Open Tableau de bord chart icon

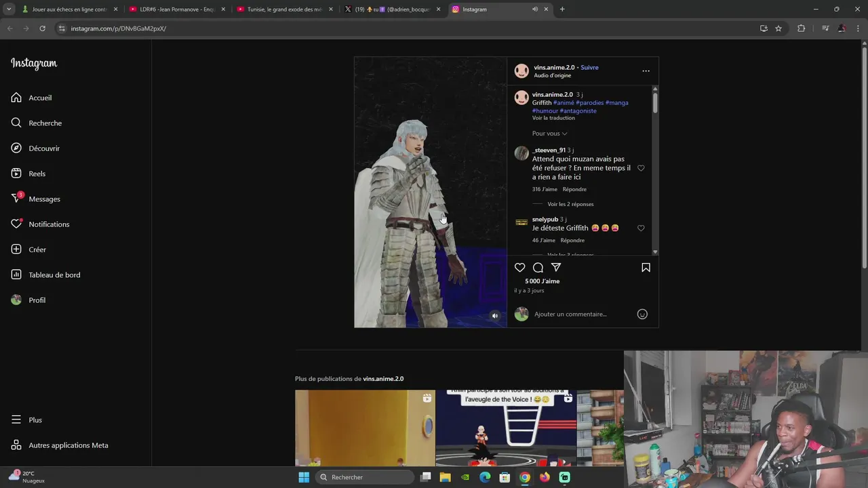point(16,274)
